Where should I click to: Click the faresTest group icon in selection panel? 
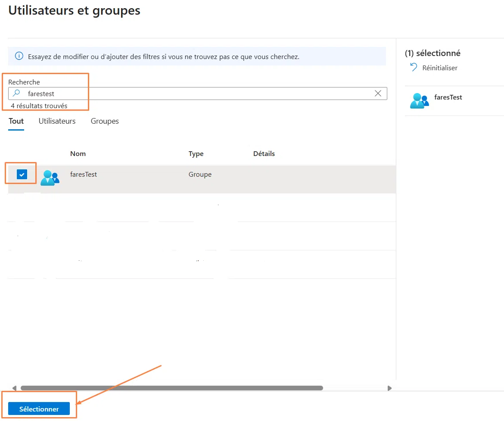coord(419,100)
